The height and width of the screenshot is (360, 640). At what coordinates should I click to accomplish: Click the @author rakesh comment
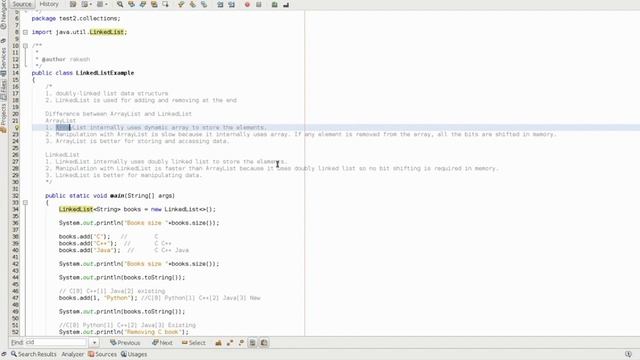(66, 60)
